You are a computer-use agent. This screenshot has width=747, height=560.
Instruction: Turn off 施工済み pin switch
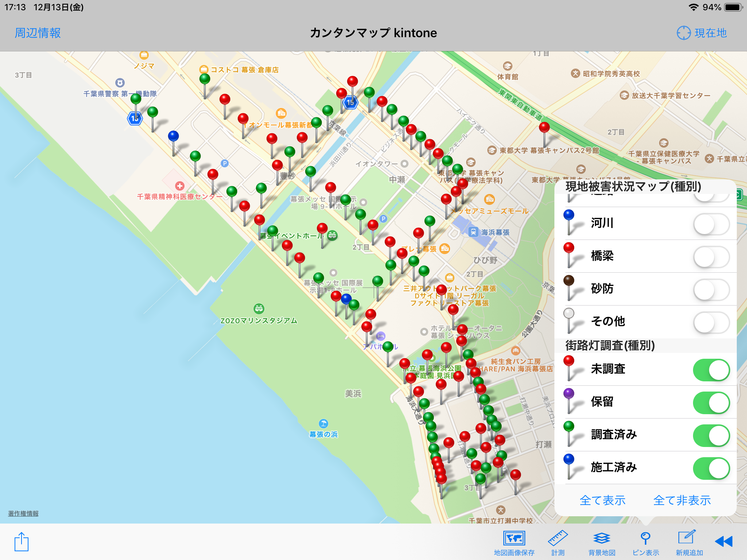(x=711, y=468)
